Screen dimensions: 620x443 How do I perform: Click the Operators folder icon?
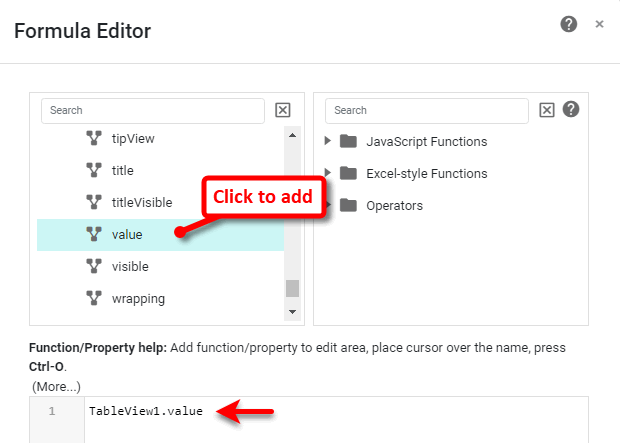[x=348, y=205]
